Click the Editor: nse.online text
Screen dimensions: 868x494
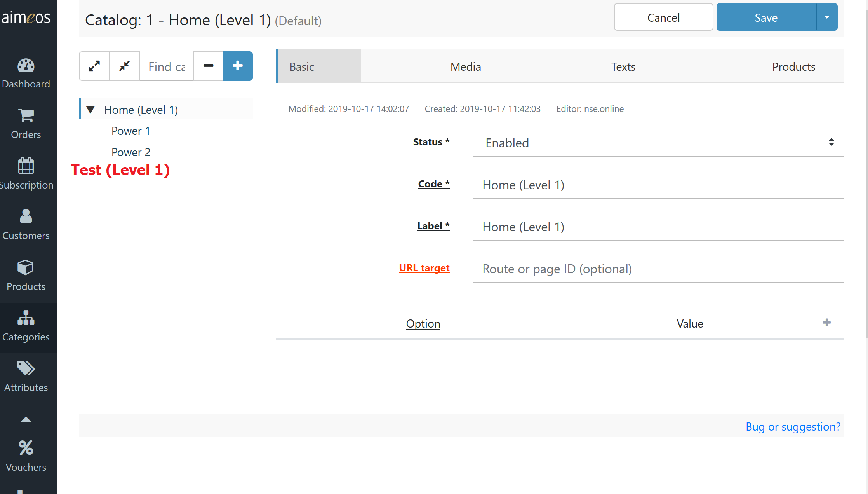click(x=590, y=109)
